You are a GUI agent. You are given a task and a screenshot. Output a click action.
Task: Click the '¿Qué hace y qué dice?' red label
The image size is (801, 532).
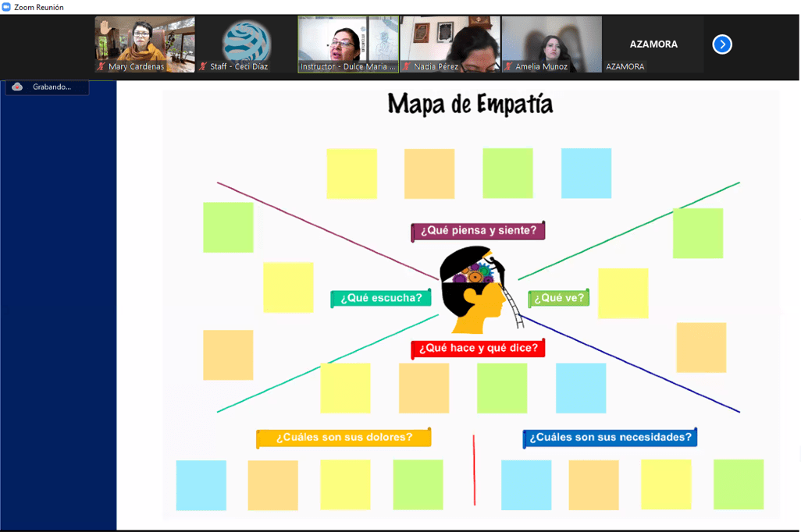(478, 349)
